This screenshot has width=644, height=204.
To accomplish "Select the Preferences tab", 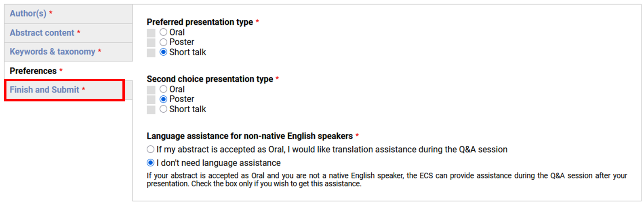I will 33,71.
